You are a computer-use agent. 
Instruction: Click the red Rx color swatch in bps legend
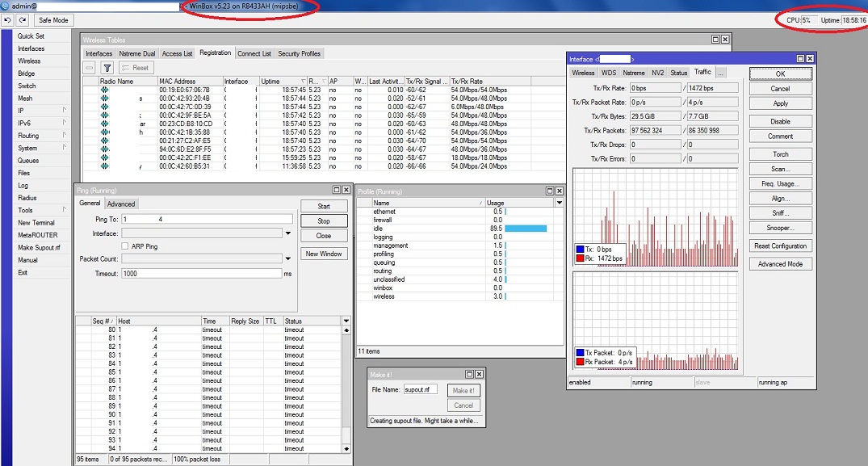[580, 258]
